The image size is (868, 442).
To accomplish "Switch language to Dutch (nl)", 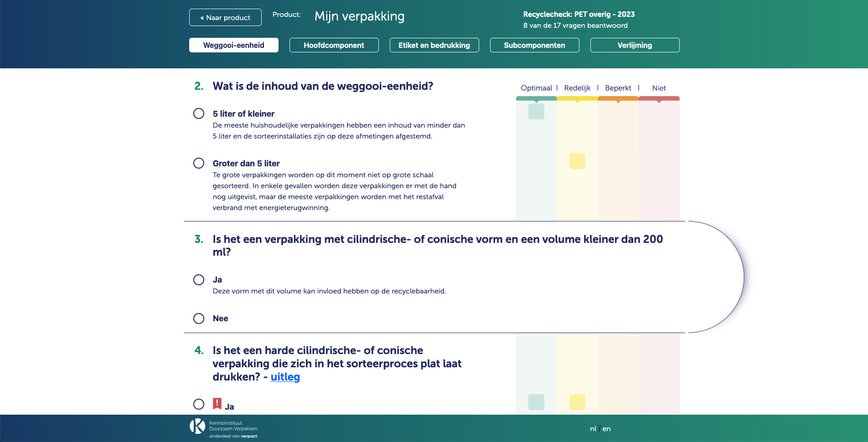I will point(593,429).
